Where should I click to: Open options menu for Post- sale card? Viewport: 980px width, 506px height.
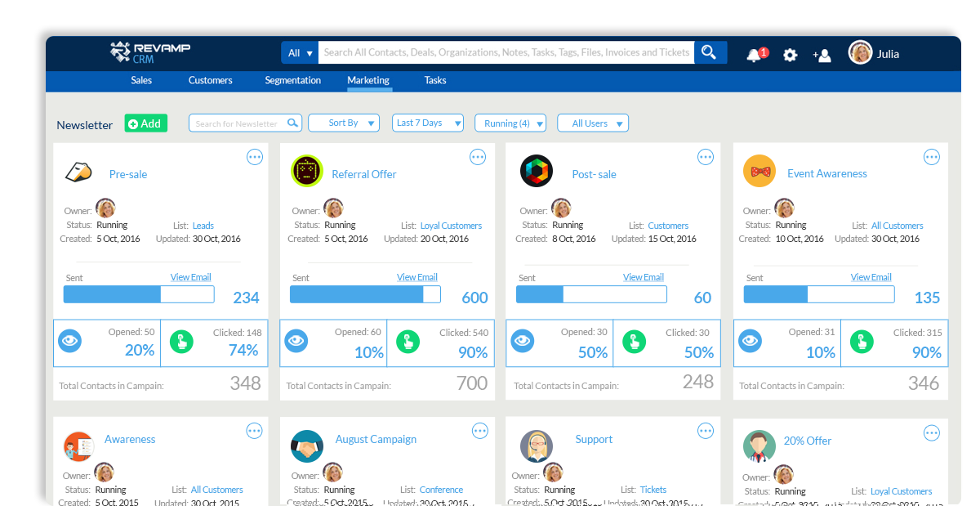click(x=706, y=157)
